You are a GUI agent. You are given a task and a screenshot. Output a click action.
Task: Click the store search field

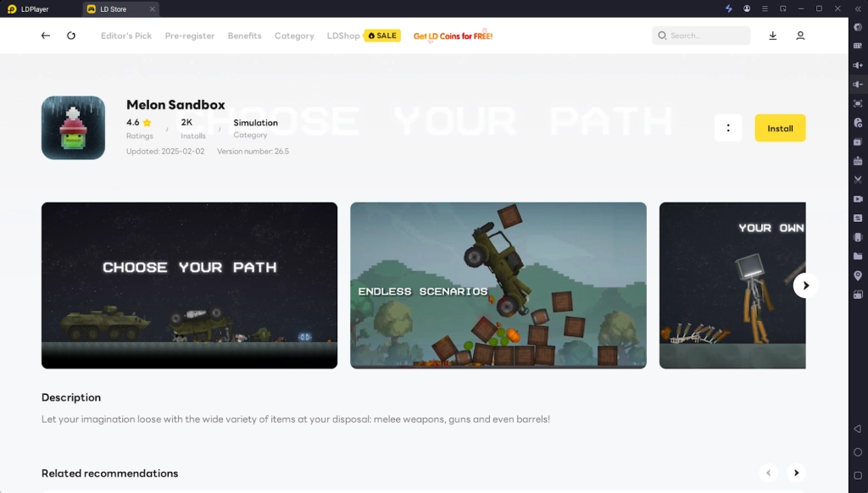[702, 36]
